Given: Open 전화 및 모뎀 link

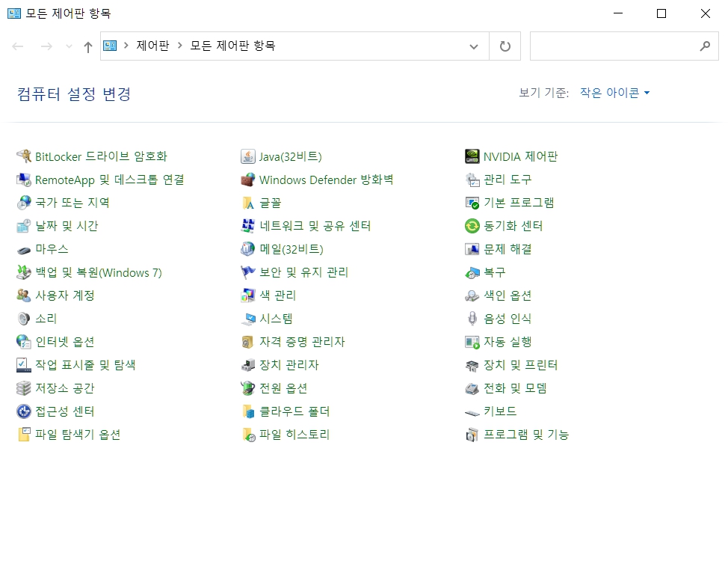Looking at the screenshot, I should pos(515,388).
